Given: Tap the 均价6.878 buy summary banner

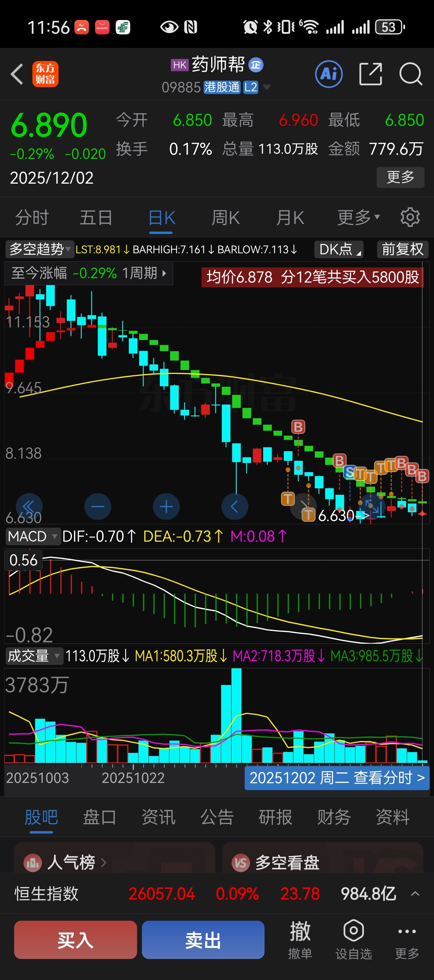Looking at the screenshot, I should [312, 277].
